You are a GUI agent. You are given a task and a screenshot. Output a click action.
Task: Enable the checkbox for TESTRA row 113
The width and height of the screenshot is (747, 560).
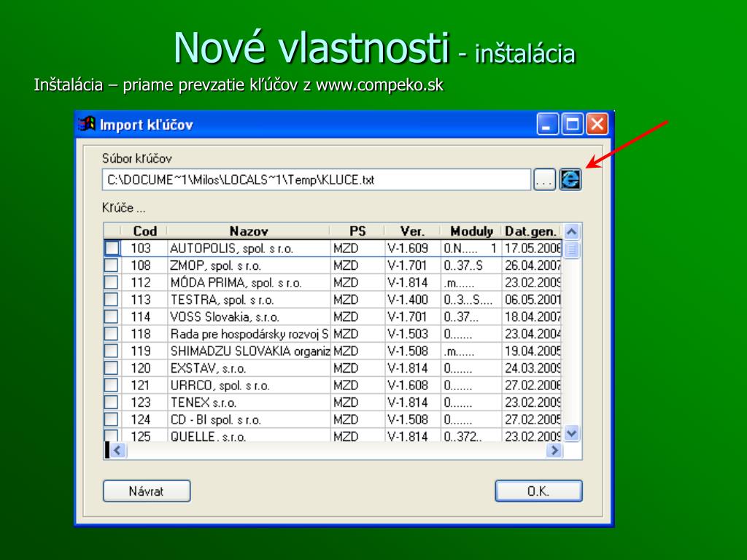112,300
